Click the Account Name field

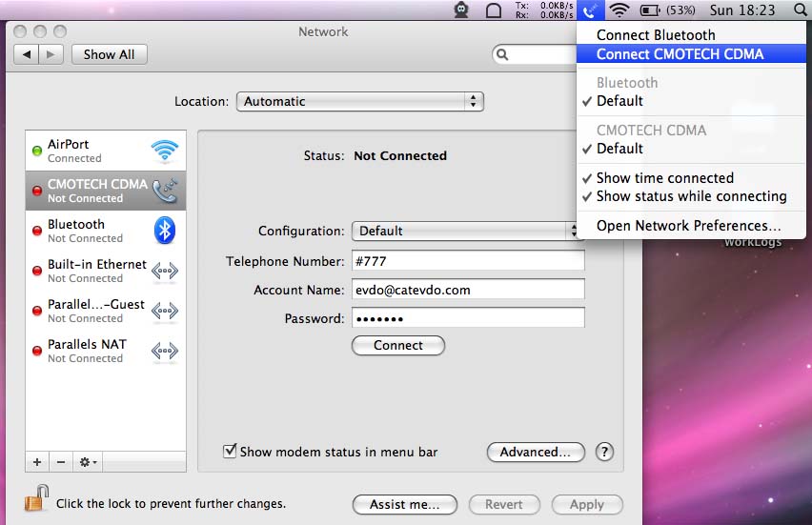point(468,290)
